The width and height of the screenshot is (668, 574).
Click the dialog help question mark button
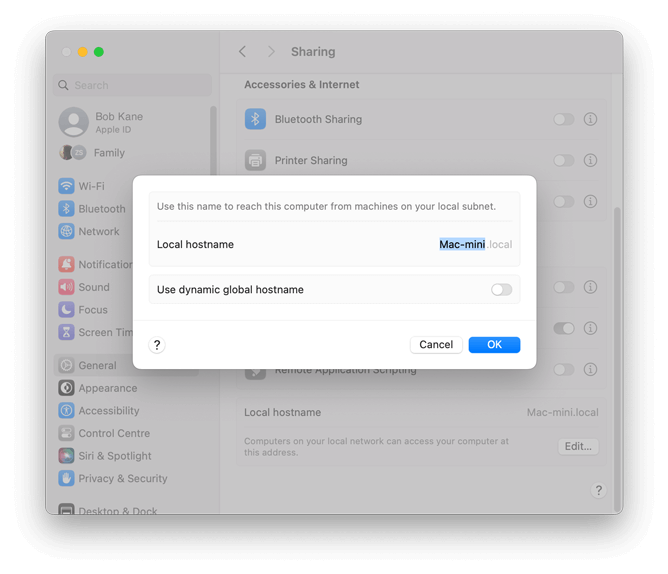157,345
